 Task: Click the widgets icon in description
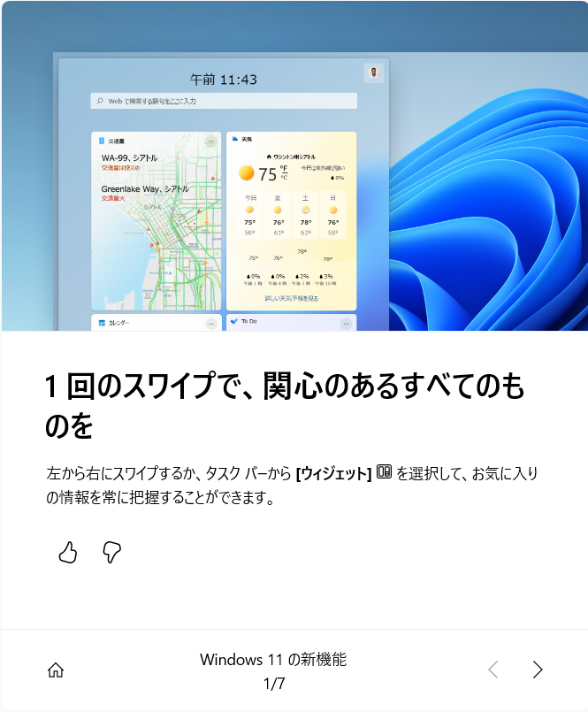tap(384, 471)
